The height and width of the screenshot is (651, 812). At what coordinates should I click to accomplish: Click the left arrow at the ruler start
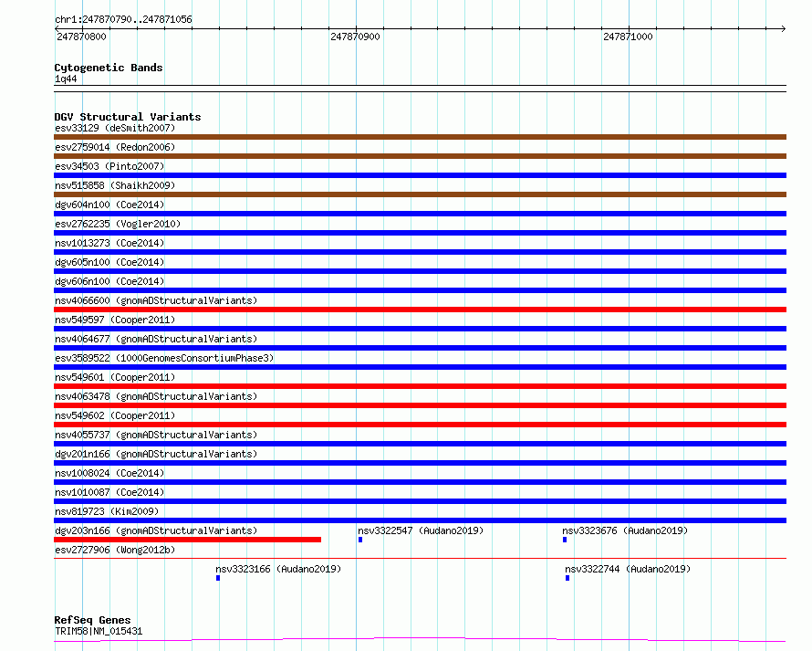57,29
